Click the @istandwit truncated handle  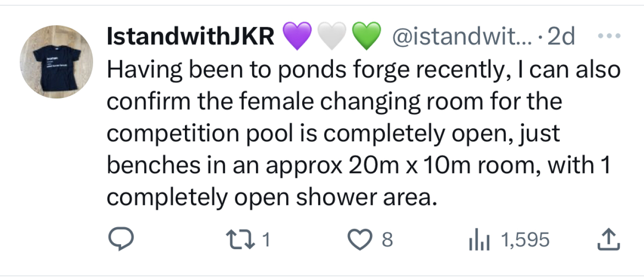click(x=462, y=36)
